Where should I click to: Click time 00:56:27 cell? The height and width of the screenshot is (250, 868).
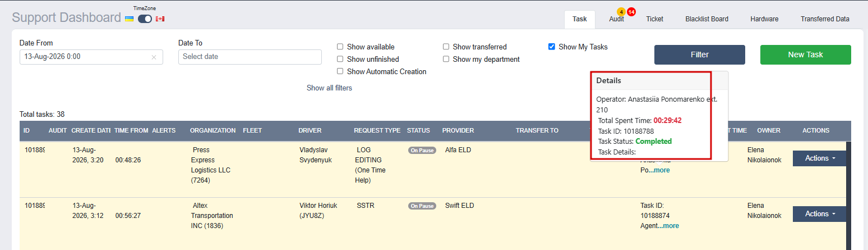pyautogui.click(x=128, y=216)
